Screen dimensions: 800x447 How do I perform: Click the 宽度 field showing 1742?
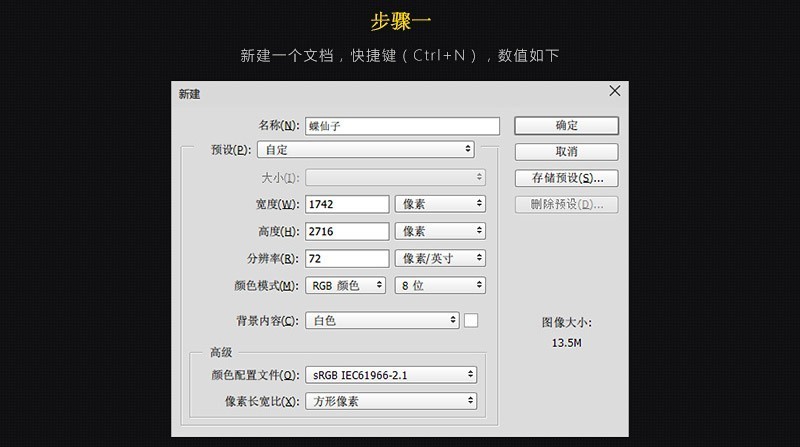point(347,204)
